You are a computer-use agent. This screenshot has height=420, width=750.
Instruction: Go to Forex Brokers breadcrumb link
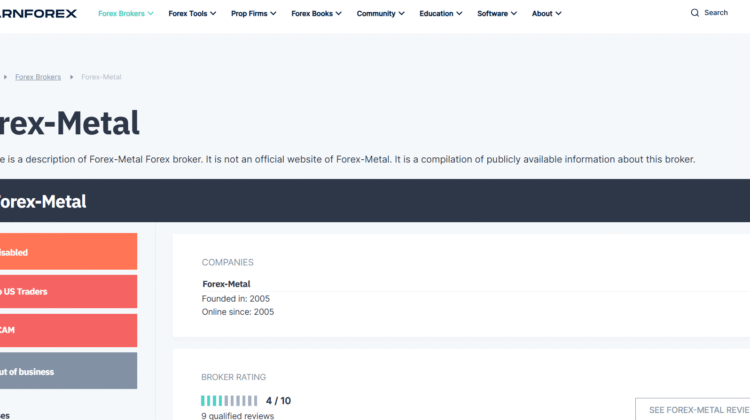(x=38, y=77)
